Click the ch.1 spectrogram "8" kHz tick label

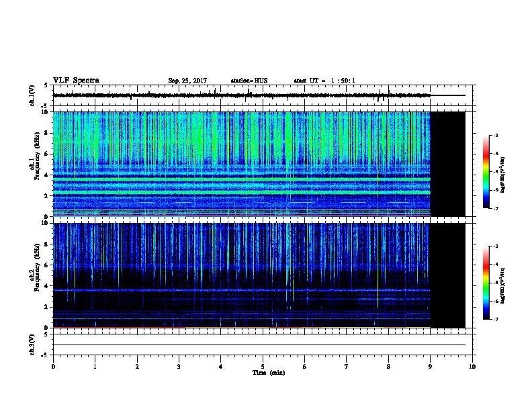[x=46, y=133]
